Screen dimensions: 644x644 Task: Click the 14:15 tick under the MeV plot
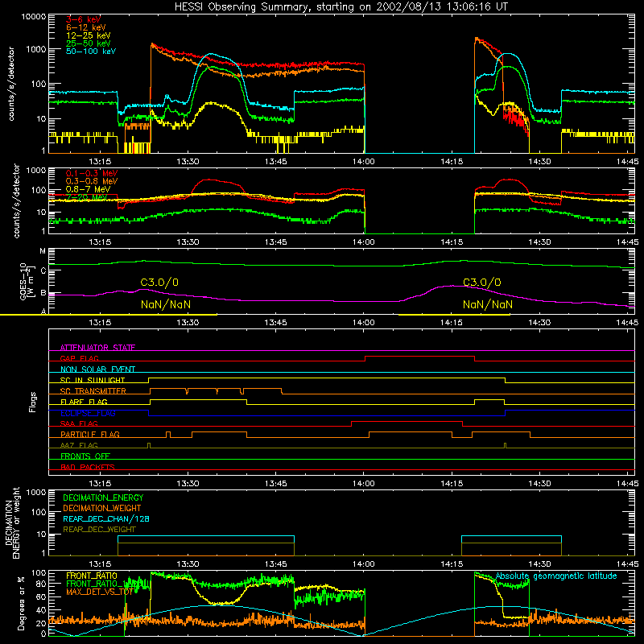click(452, 242)
